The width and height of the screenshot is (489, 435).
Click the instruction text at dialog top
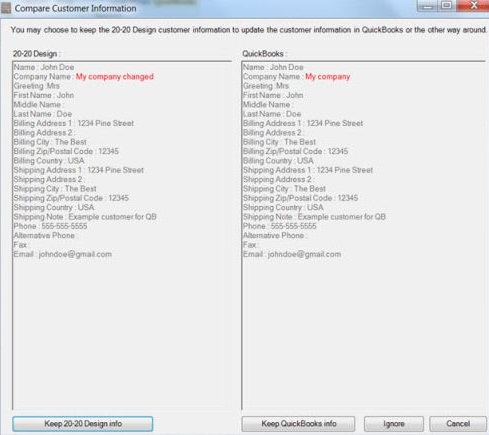coord(249,30)
